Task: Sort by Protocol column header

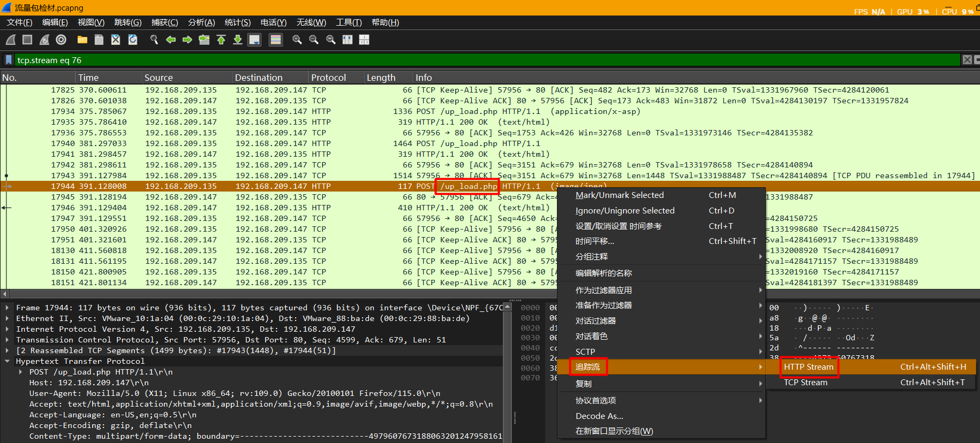Action: 336,78
